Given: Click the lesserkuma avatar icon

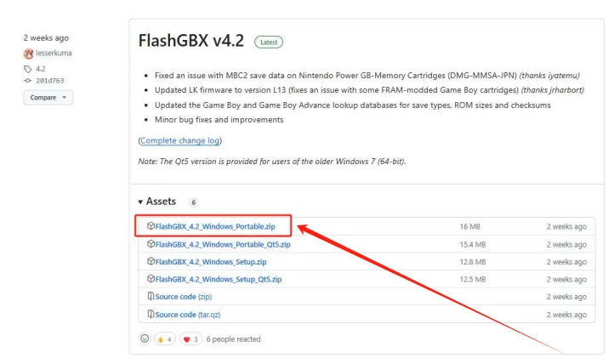Looking at the screenshot, I should click(x=28, y=53).
